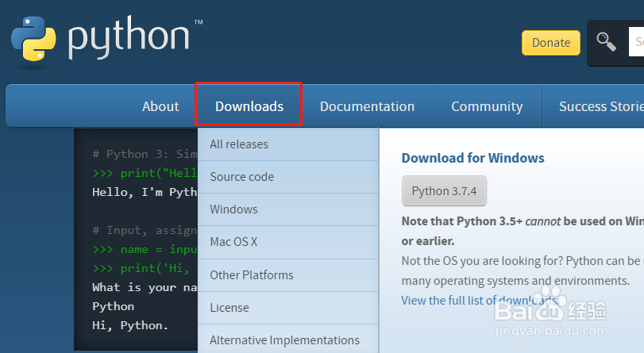Screen dimensions: 644x353
Task: Open the About menu
Action: click(x=160, y=106)
